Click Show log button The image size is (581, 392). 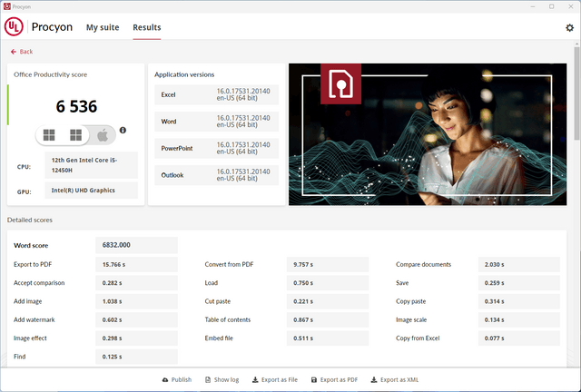click(222, 380)
